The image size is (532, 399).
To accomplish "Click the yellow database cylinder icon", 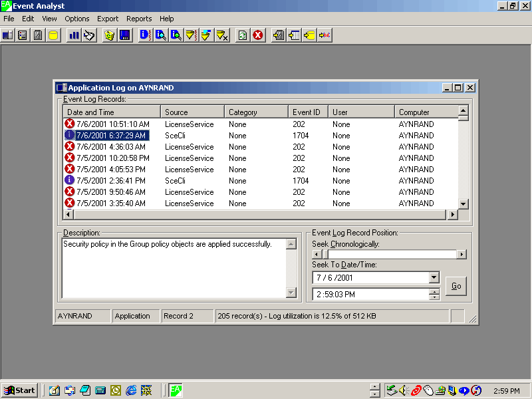I will pyautogui.click(x=53, y=35).
